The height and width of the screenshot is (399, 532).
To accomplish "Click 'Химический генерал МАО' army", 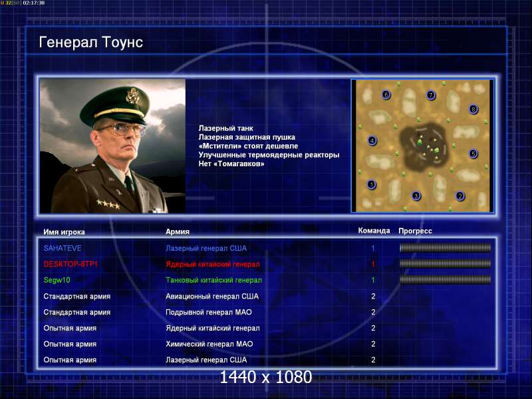I will [x=209, y=344].
